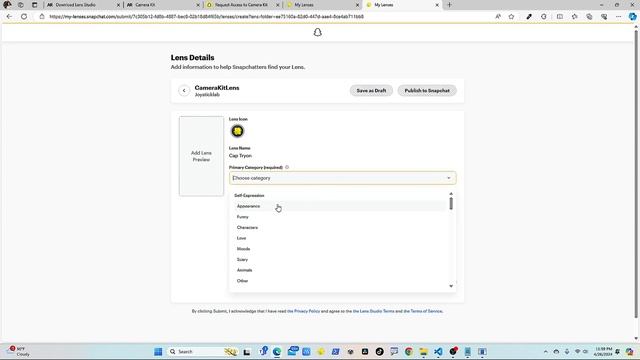This screenshot has width=640, height=360.
Task: Reload the page
Action: (24, 17)
